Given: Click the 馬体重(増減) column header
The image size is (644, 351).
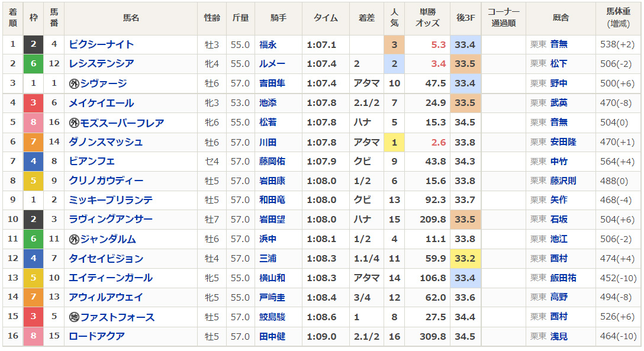Looking at the screenshot, I should (618, 18).
